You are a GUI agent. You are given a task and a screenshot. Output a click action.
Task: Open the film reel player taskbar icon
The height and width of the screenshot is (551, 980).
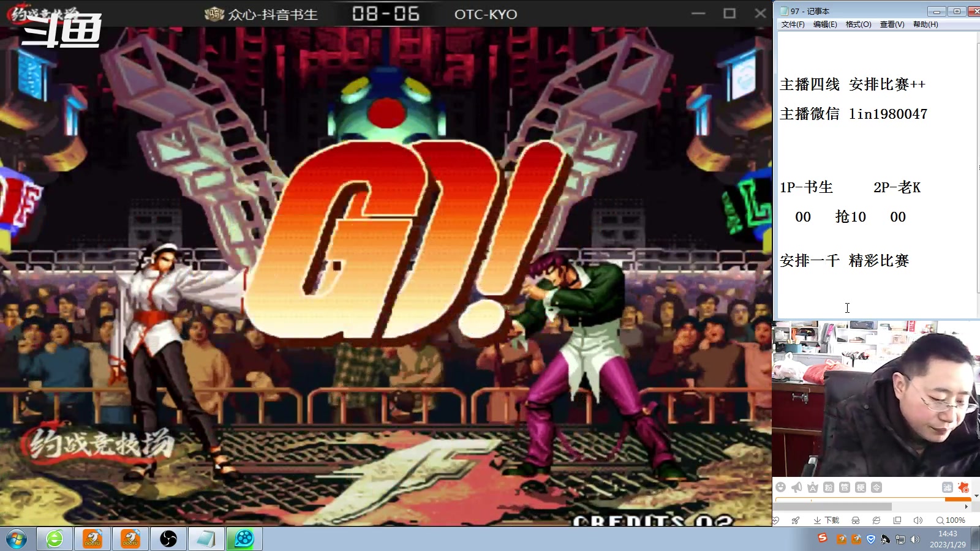coord(244,539)
